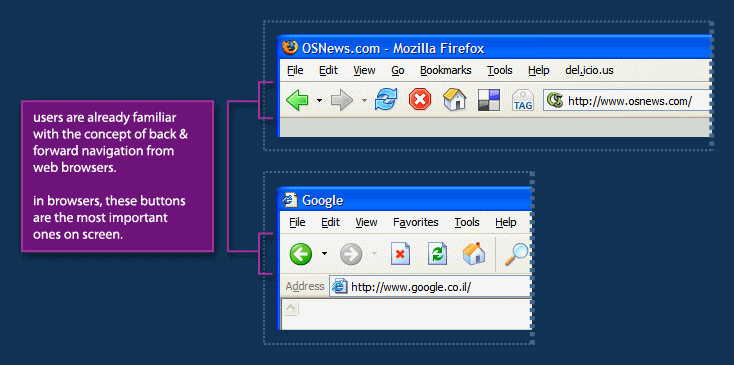Open Firefox Bookmarks menu
Viewport: 734px width, 365px height.
[x=446, y=71]
